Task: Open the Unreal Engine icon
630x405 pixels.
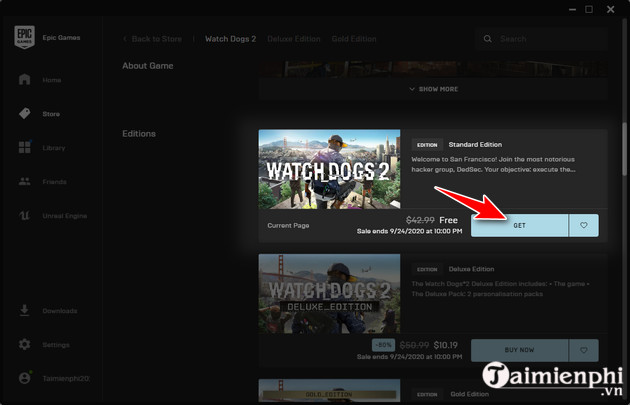Action: tap(25, 215)
